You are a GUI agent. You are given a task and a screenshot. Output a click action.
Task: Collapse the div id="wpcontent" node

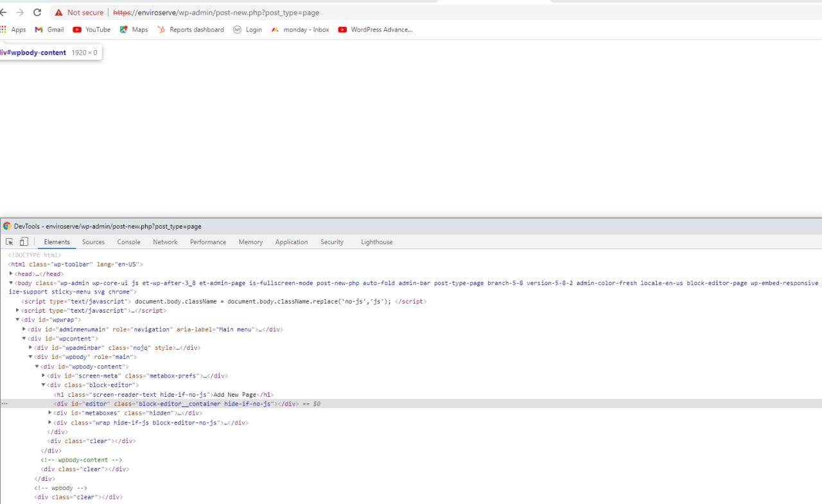[x=24, y=338]
